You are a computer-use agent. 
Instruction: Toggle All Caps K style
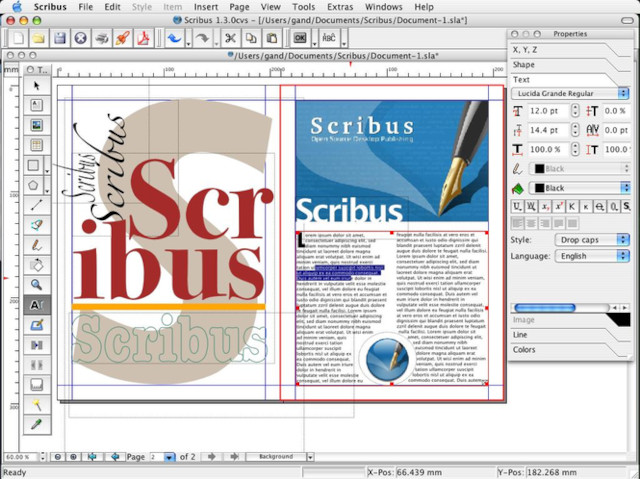(572, 206)
